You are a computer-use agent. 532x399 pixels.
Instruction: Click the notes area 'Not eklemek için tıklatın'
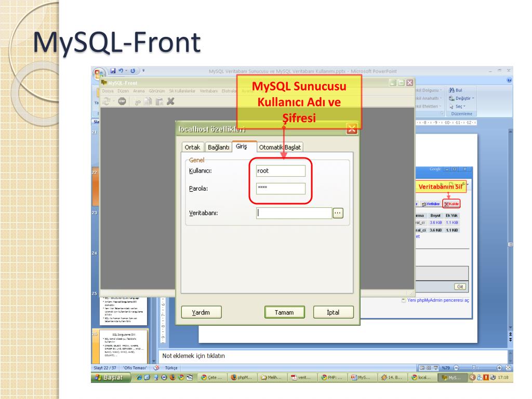332,356
